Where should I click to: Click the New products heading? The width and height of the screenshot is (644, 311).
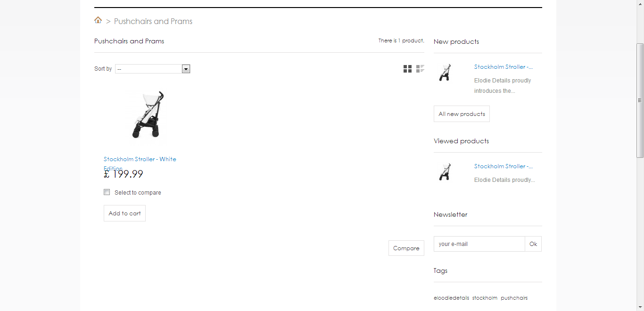[x=456, y=41]
